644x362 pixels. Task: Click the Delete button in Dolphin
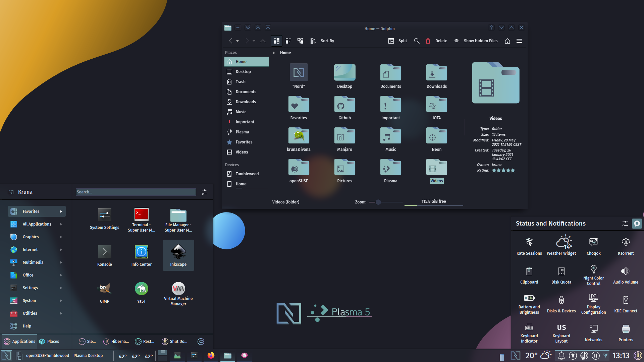coord(436,41)
